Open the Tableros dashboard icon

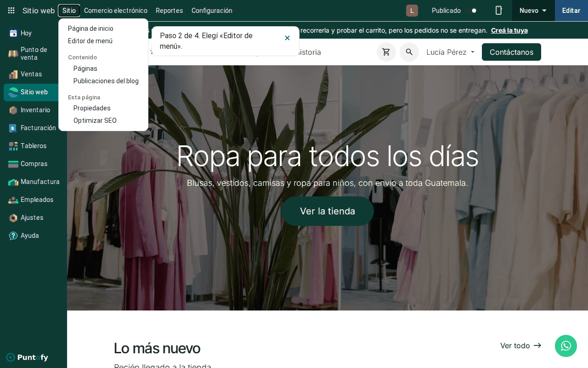[13, 146]
